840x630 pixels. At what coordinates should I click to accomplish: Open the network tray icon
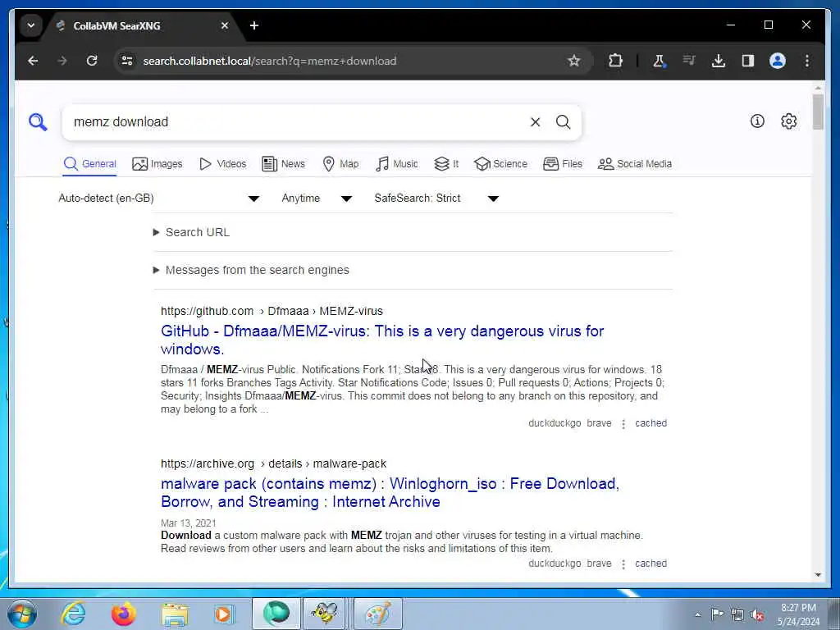tap(737, 614)
